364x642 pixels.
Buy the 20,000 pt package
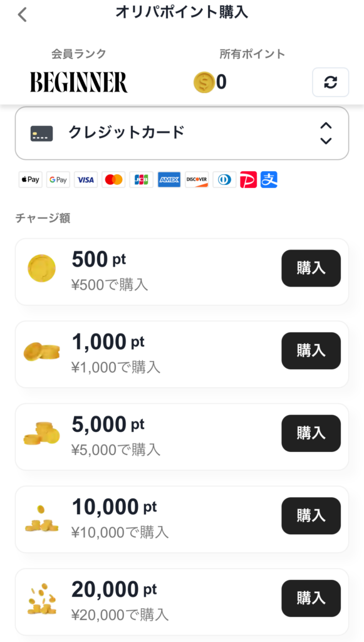click(x=311, y=598)
